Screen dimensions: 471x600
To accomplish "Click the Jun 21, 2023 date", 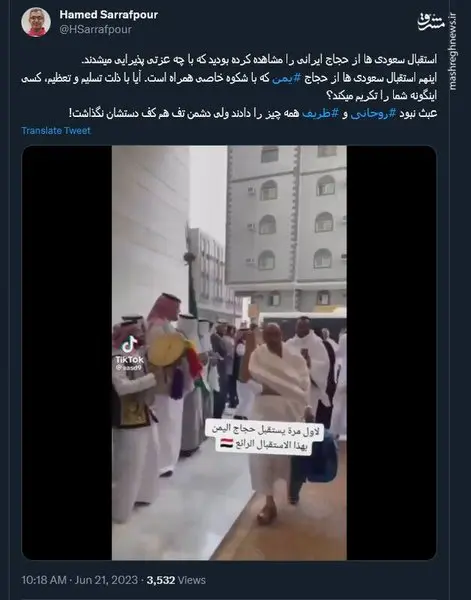I will point(106,580).
